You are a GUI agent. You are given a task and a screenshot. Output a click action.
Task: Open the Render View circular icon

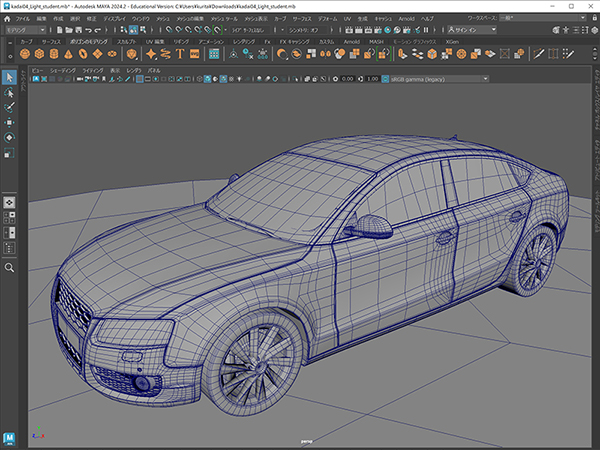tap(387, 30)
